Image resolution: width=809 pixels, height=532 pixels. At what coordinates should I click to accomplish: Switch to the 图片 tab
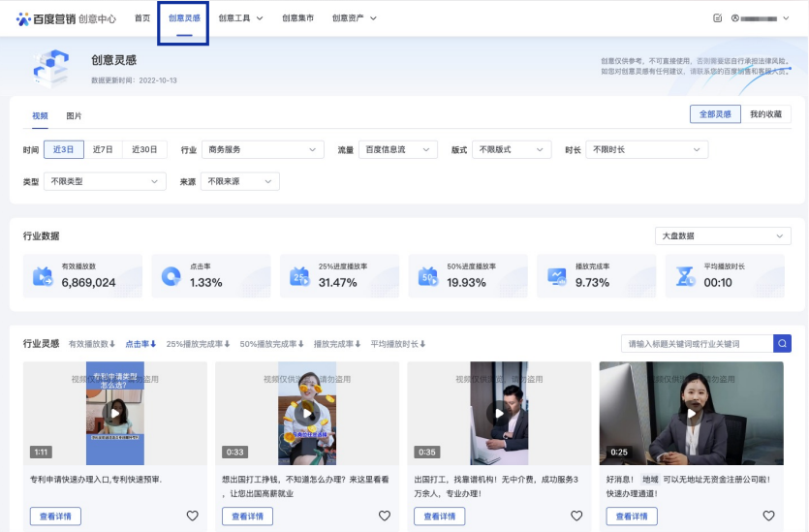[x=74, y=115]
